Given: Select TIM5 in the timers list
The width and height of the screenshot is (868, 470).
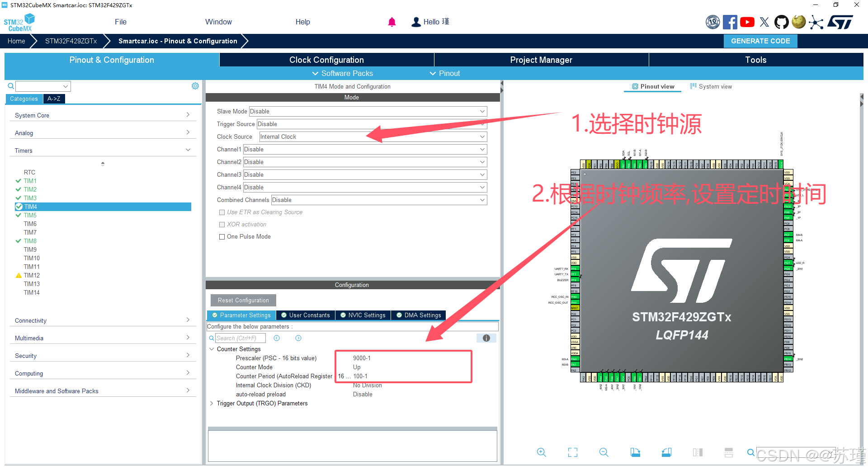Looking at the screenshot, I should (30, 215).
